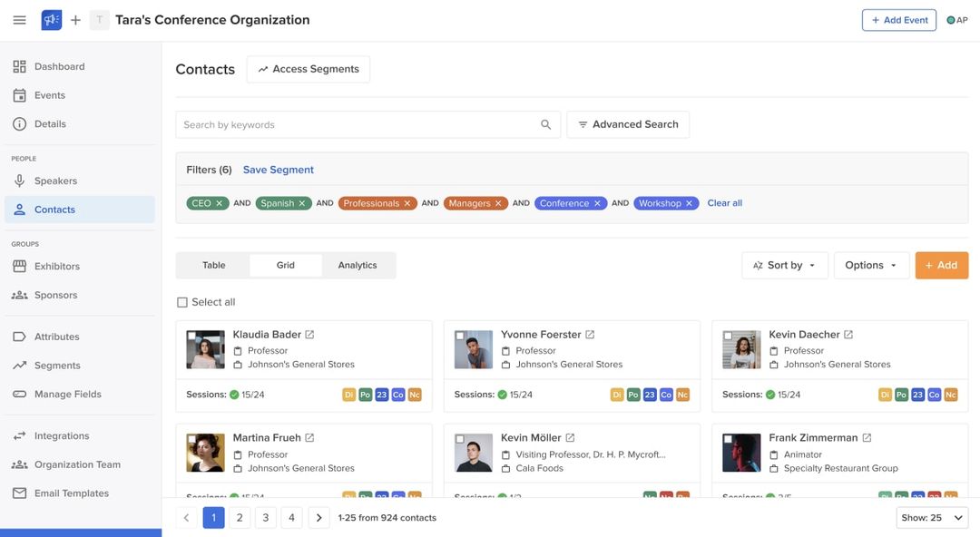Screen dimensions: 980x537
Task: Go to page 3 of contacts
Action: click(x=264, y=515)
